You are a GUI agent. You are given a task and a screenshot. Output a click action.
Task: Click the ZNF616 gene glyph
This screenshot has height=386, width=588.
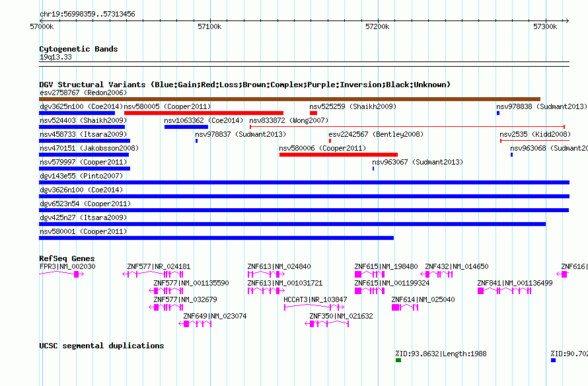(563, 274)
